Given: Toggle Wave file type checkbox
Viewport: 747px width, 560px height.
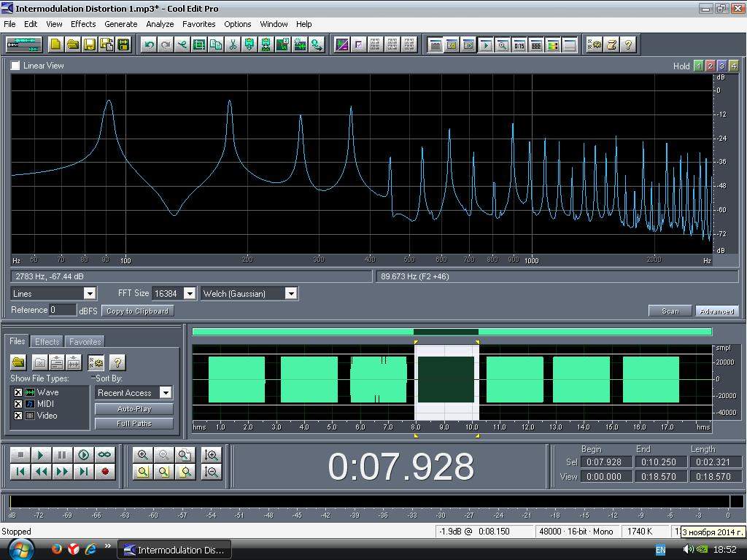Looking at the screenshot, I should tap(18, 392).
